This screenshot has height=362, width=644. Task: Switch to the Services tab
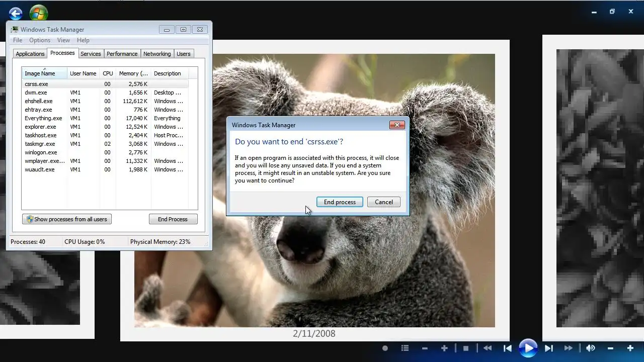pos(91,54)
